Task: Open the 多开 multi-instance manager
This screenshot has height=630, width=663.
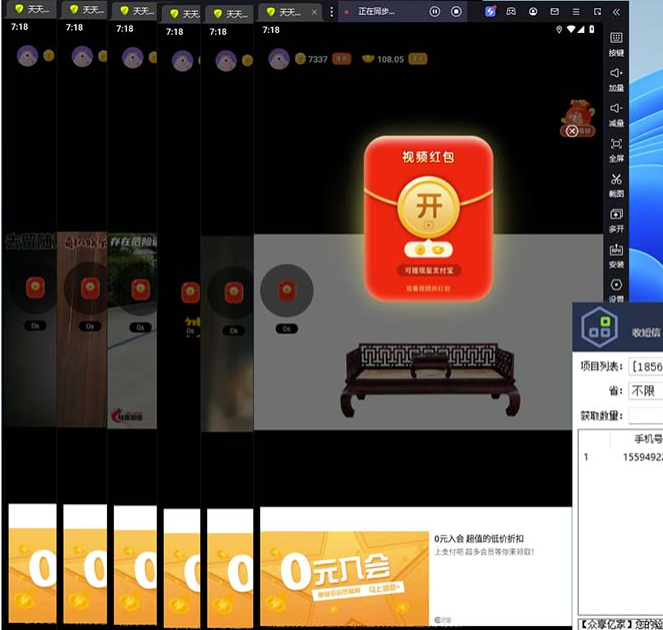Action: (x=616, y=221)
